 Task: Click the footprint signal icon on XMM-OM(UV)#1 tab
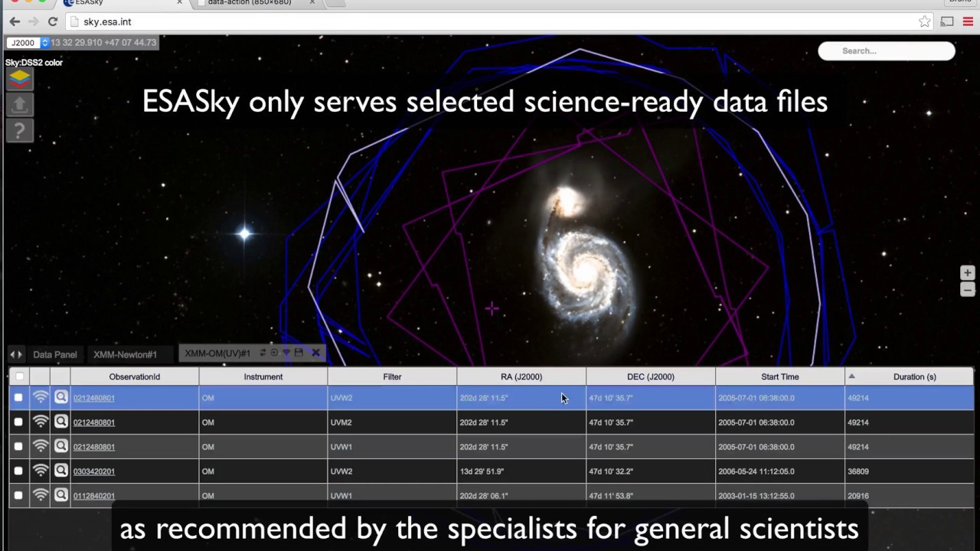(x=286, y=353)
